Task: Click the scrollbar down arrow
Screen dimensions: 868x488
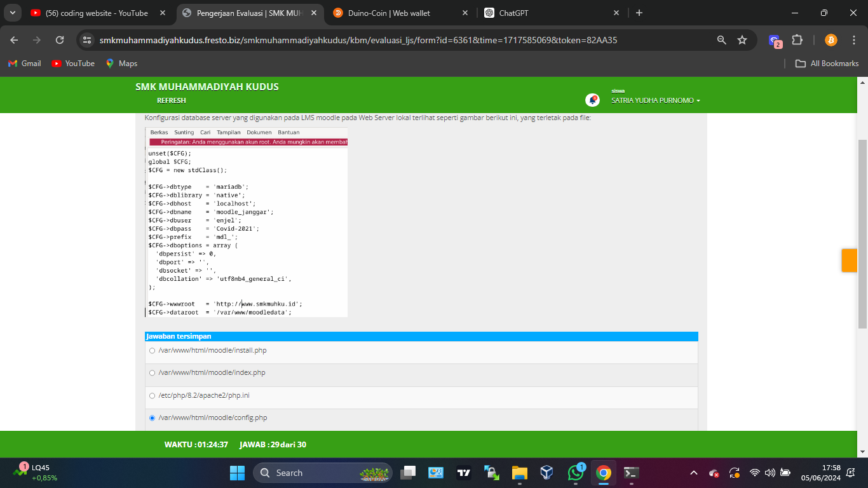Action: (863, 452)
